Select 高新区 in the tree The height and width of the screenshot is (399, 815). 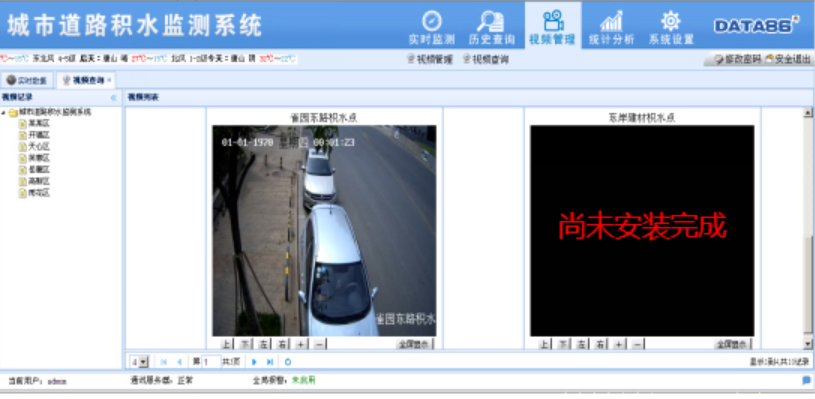point(34,181)
